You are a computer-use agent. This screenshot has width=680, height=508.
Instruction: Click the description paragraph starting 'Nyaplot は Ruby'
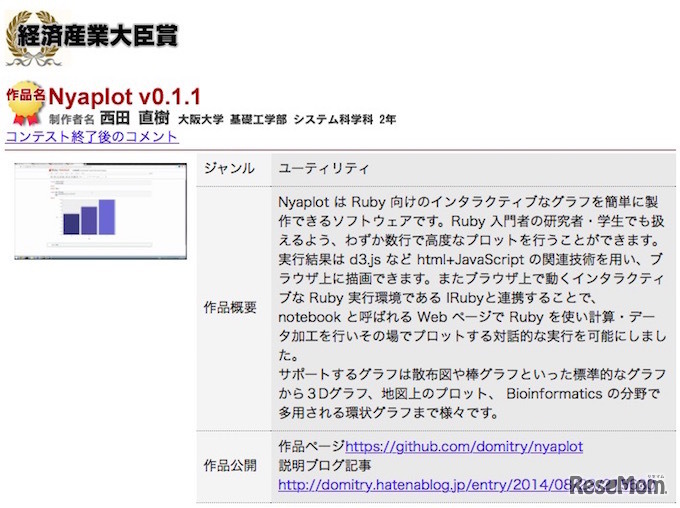tap(472, 279)
